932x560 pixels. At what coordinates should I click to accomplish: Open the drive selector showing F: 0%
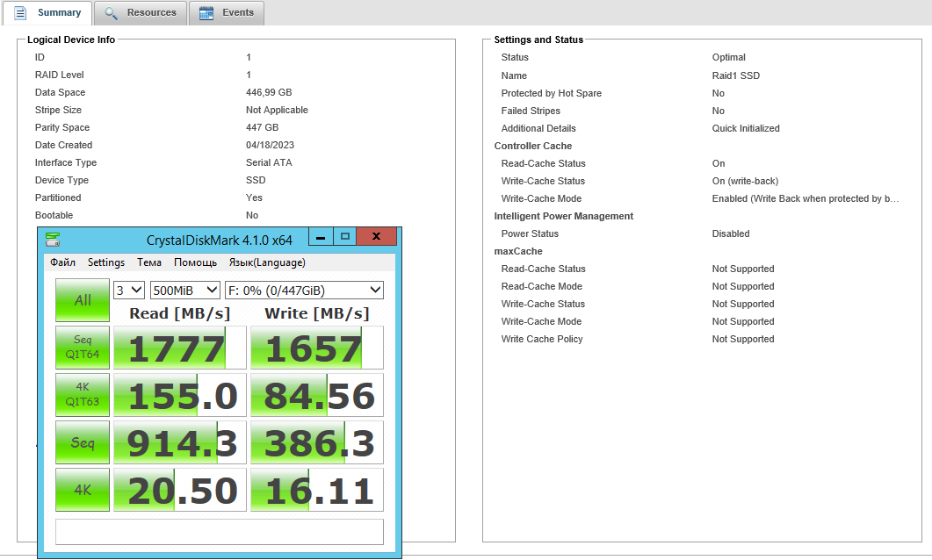click(304, 290)
